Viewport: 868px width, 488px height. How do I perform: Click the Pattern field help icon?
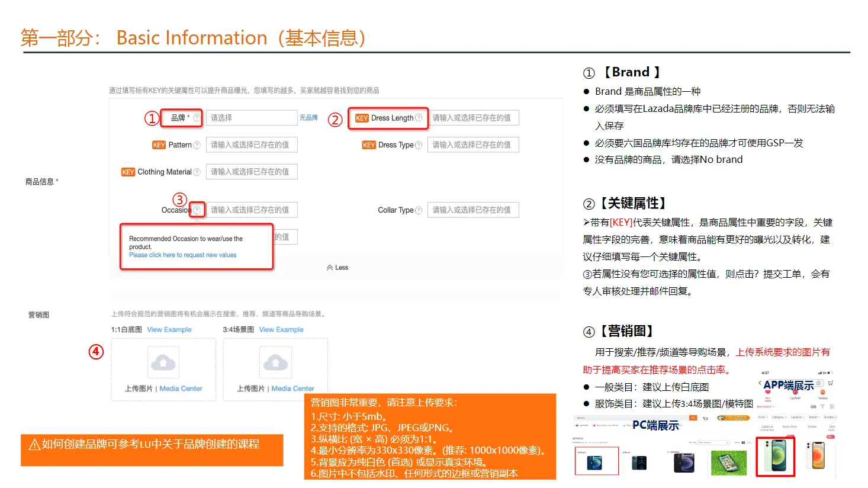197,145
